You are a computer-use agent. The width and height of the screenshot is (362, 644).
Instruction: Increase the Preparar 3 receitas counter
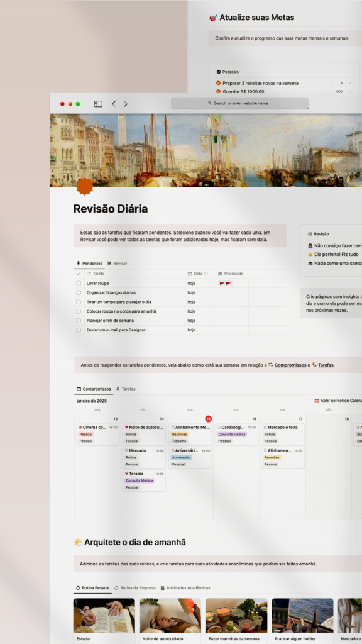349,83
